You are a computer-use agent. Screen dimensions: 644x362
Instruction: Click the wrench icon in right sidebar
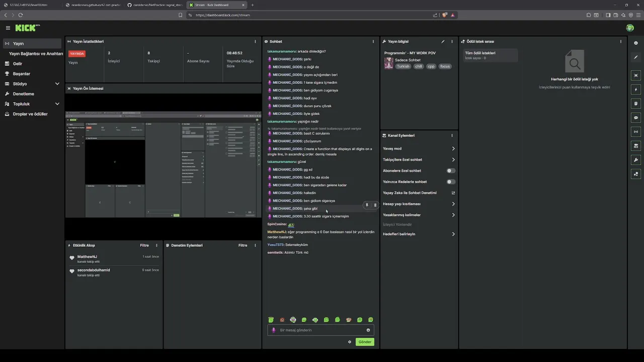point(636,160)
